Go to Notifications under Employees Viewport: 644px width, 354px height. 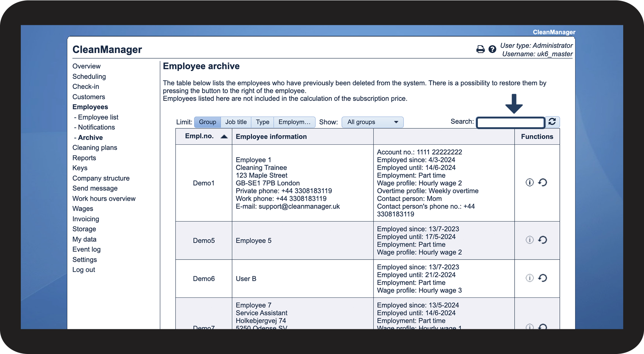[x=96, y=128]
